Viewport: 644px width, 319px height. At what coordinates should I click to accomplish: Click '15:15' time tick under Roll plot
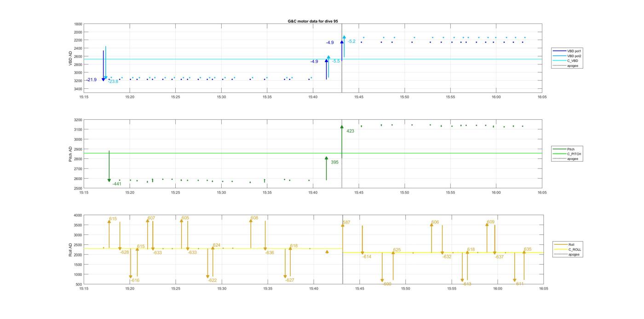pos(84,289)
